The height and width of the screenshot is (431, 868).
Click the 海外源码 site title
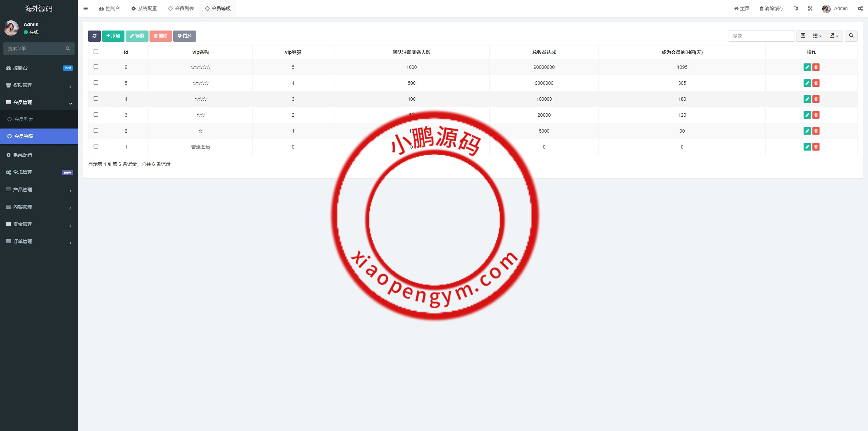(x=39, y=8)
